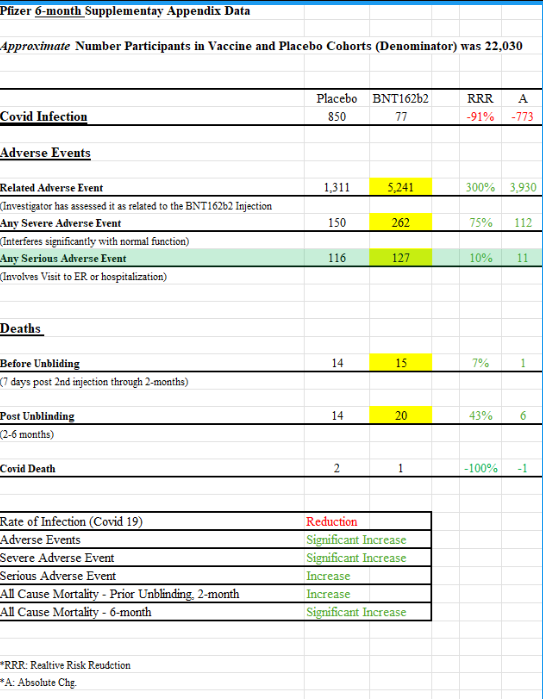Click the 'Interferes significantly with normal function' note
Screen dimensions: 543x699
(x=95, y=241)
